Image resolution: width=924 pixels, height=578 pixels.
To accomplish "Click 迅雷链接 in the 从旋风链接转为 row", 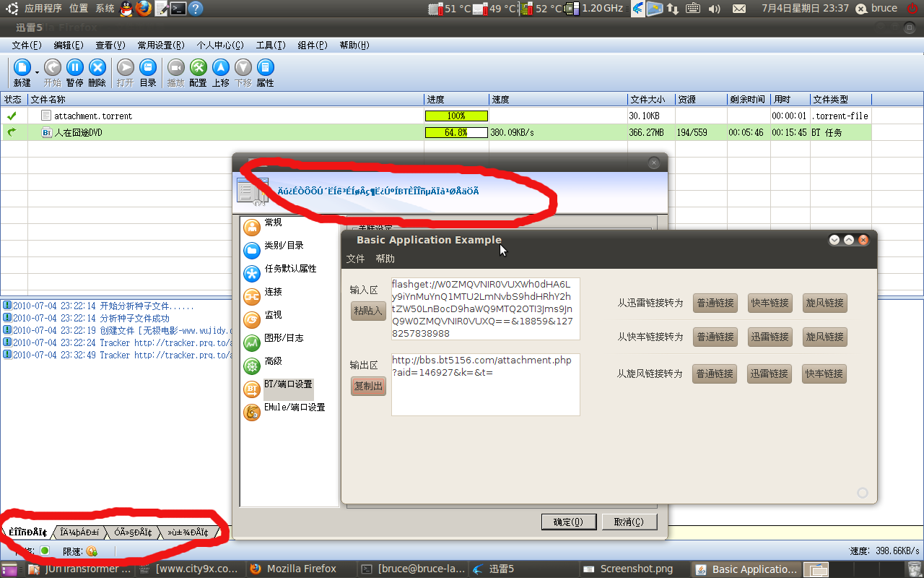I will tap(770, 374).
